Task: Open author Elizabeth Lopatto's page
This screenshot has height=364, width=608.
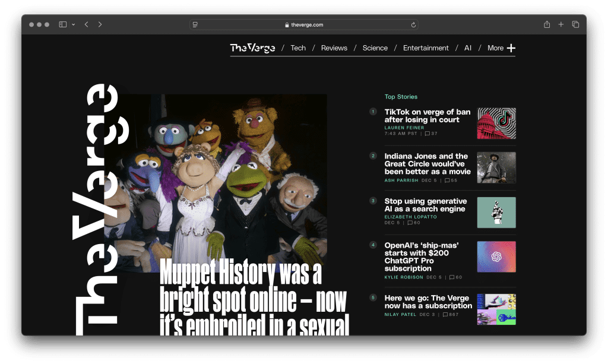Action: [410, 217]
